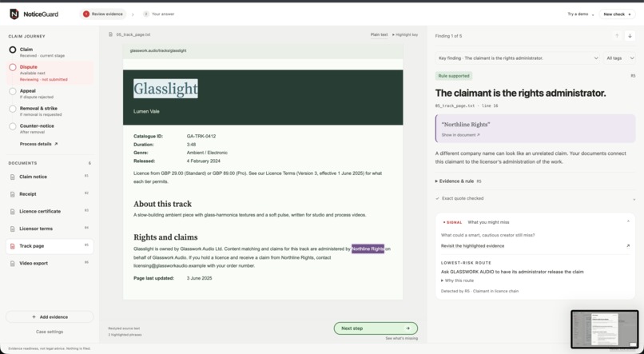Click the 05_track_page.txt file icon
This screenshot has width=644, height=354.
click(110, 34)
